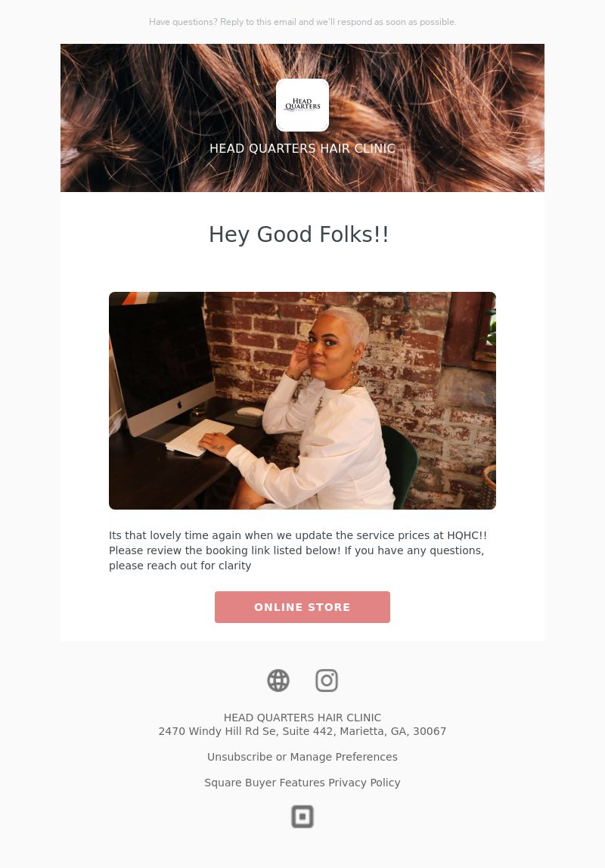Image resolution: width=605 pixels, height=868 pixels.
Task: Open the Instagram icon in the footer
Action: (x=327, y=680)
